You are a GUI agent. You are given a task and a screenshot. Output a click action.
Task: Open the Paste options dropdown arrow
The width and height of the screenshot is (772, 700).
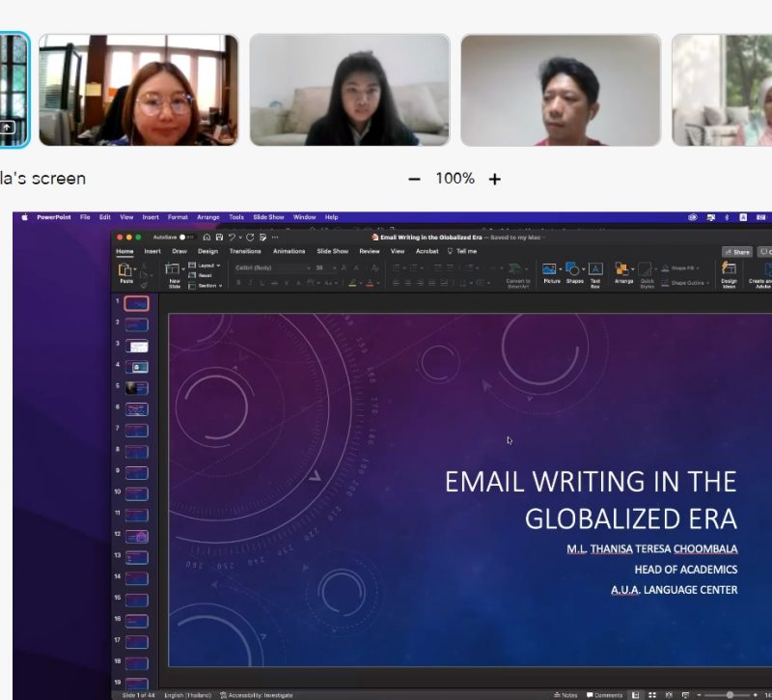[135, 269]
